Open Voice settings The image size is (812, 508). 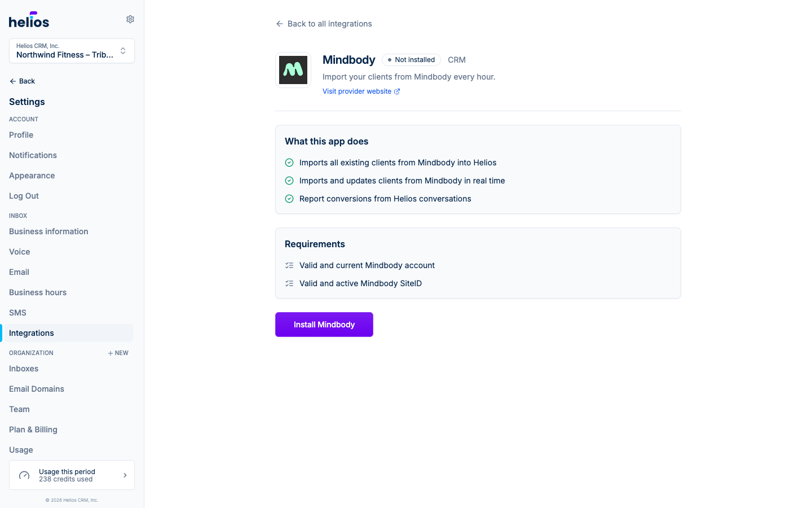(19, 252)
